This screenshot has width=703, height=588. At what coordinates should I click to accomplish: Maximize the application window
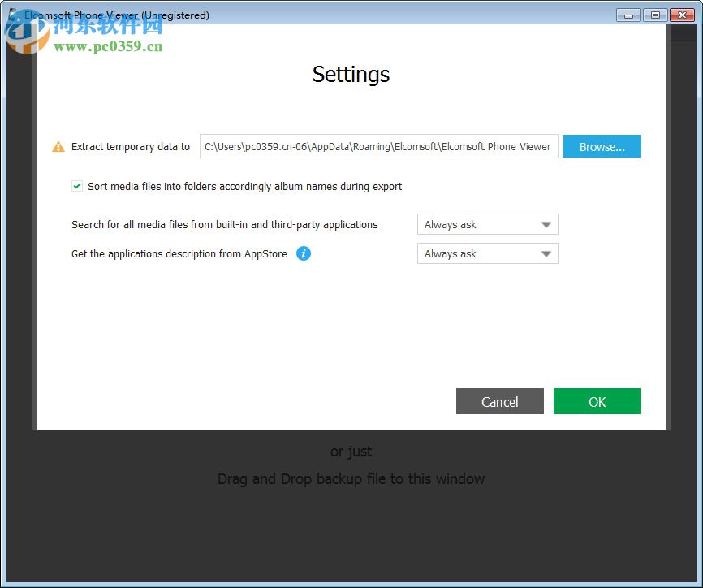pyautogui.click(x=654, y=15)
